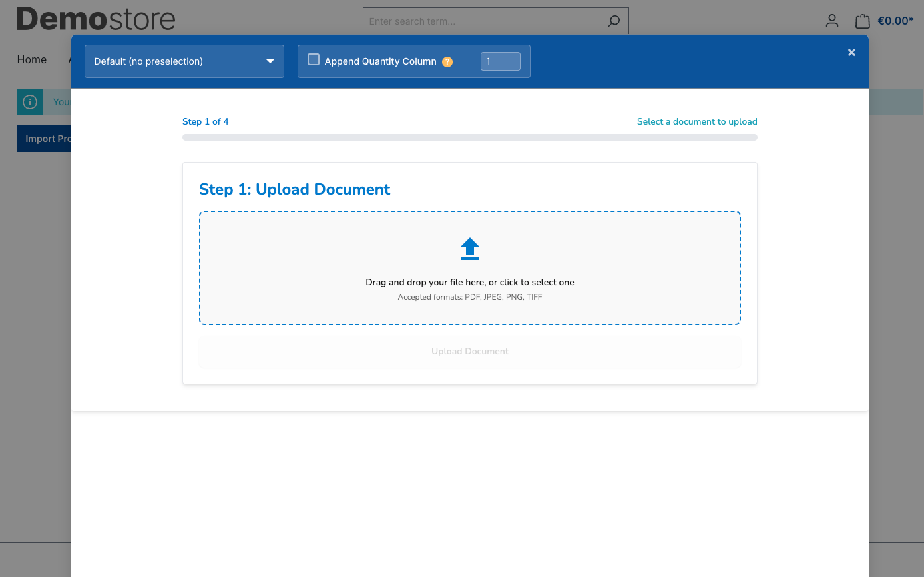Open the Default (no preselection) dropdown
This screenshot has width=924, height=577.
184,61
